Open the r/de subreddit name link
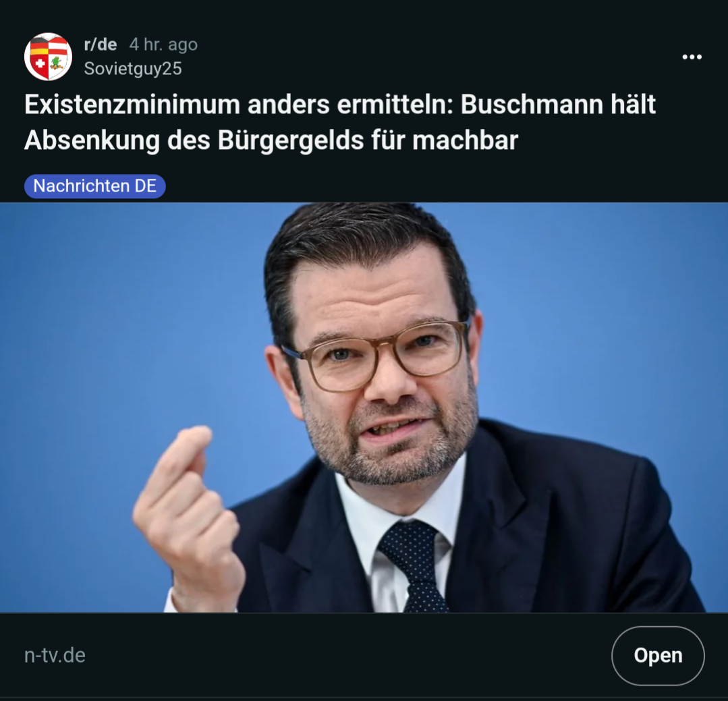The width and height of the screenshot is (728, 701). point(101,45)
